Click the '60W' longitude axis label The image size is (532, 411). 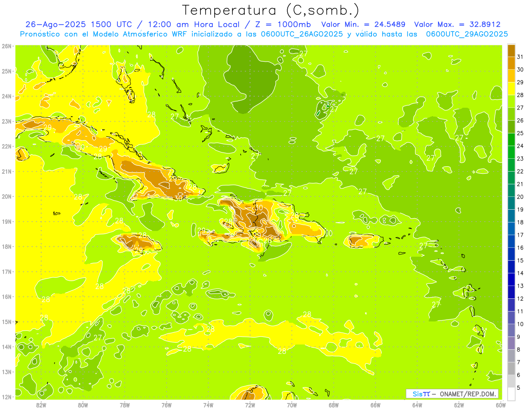click(x=501, y=405)
